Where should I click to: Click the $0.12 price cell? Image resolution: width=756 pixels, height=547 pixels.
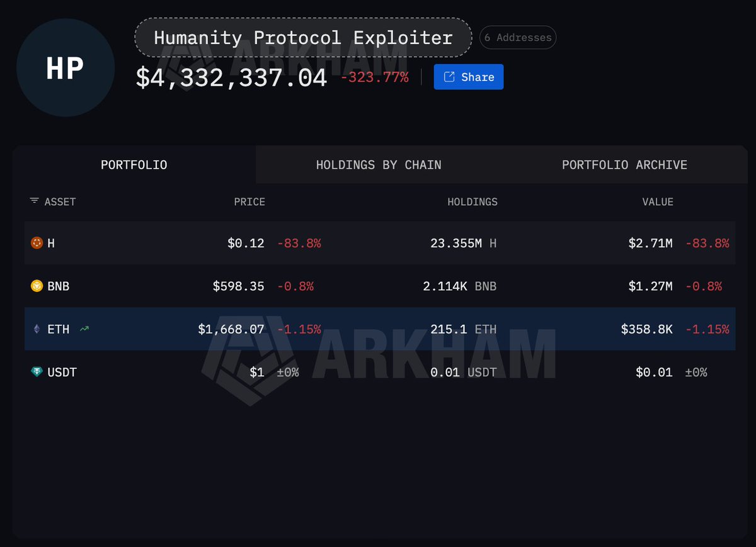coord(246,243)
